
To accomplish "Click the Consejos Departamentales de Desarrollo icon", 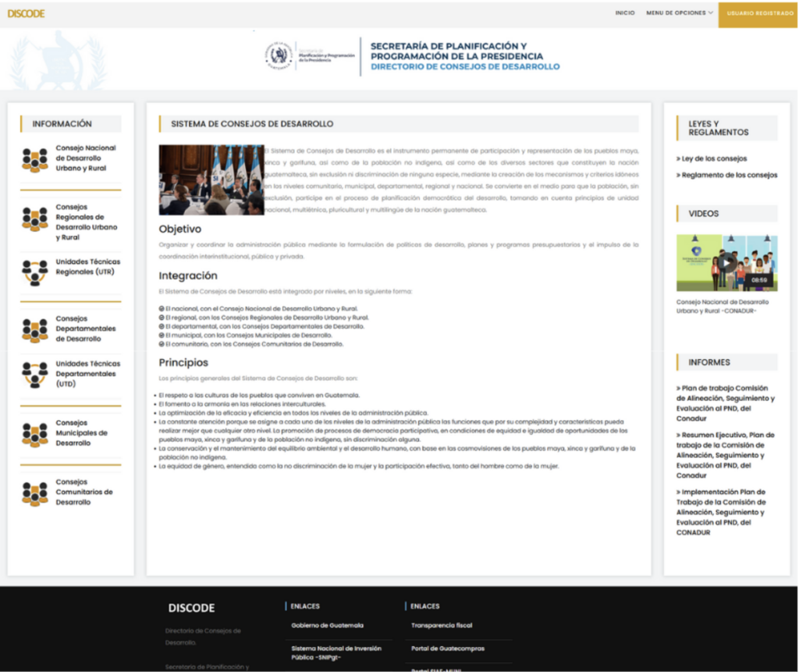I will tap(34, 330).
